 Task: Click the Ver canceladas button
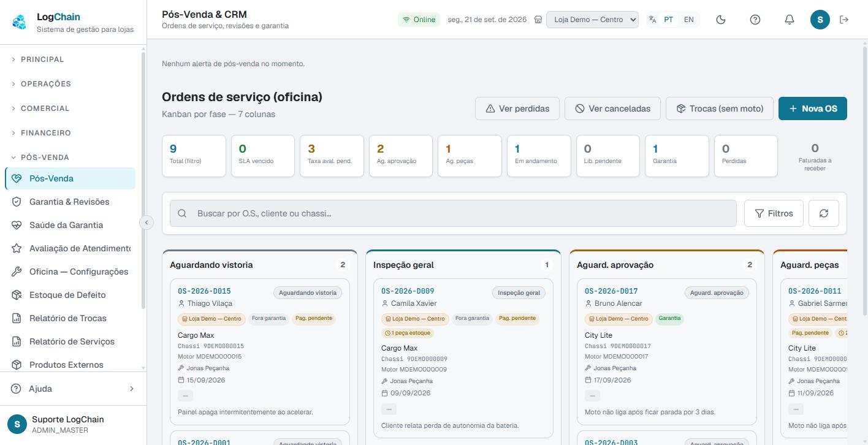[612, 108]
